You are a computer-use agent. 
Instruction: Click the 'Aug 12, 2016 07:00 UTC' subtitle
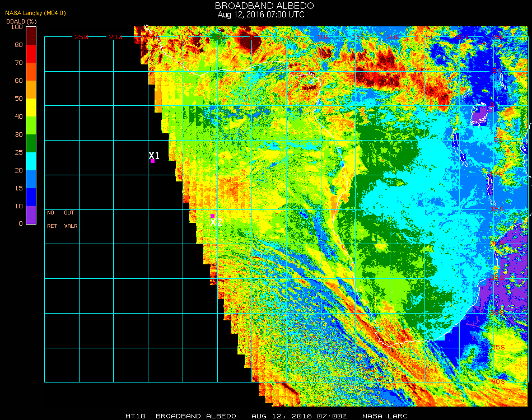[261, 15]
